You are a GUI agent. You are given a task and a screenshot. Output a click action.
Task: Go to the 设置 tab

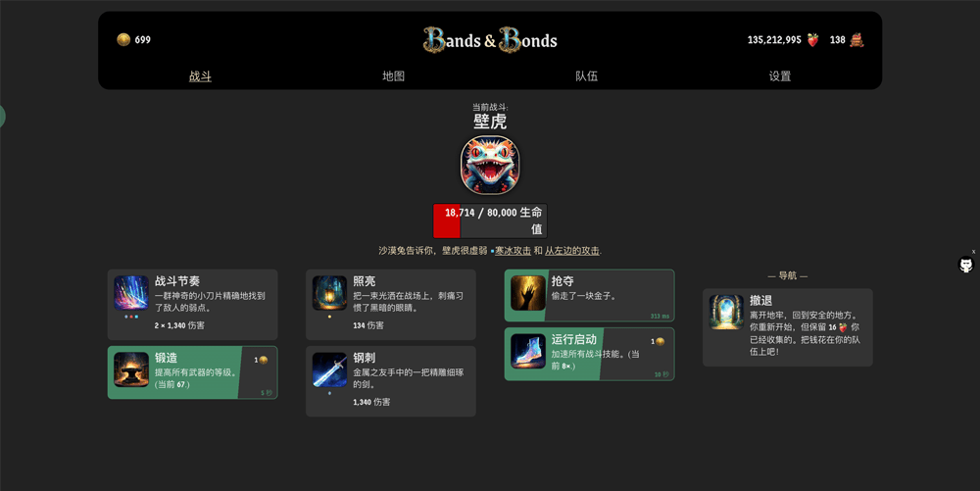pos(779,76)
